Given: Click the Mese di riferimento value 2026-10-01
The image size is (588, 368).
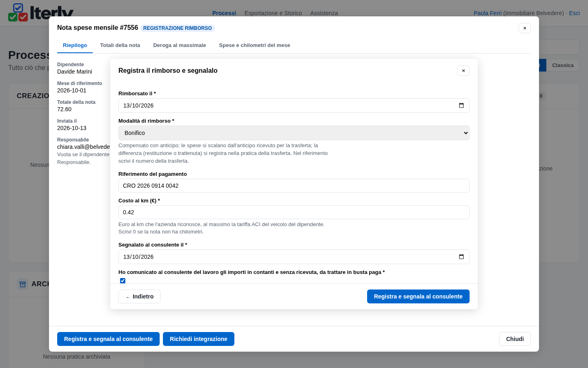Looking at the screenshot, I should 72,90.
